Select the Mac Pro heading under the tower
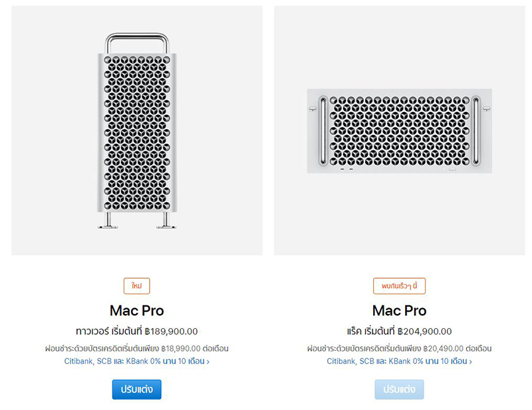The height and width of the screenshot is (410, 532). click(x=137, y=311)
